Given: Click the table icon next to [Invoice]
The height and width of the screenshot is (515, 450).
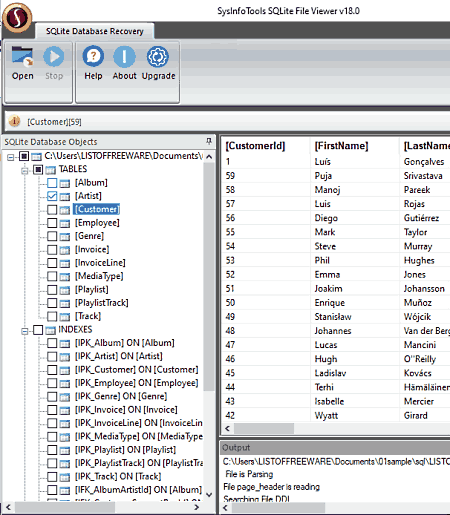Looking at the screenshot, I should pos(65,250).
